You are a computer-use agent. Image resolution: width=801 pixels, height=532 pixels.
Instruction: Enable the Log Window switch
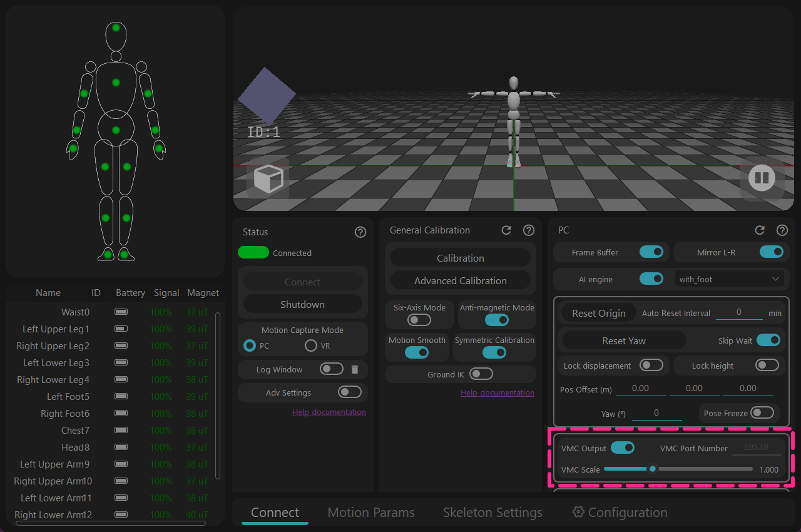pos(332,369)
